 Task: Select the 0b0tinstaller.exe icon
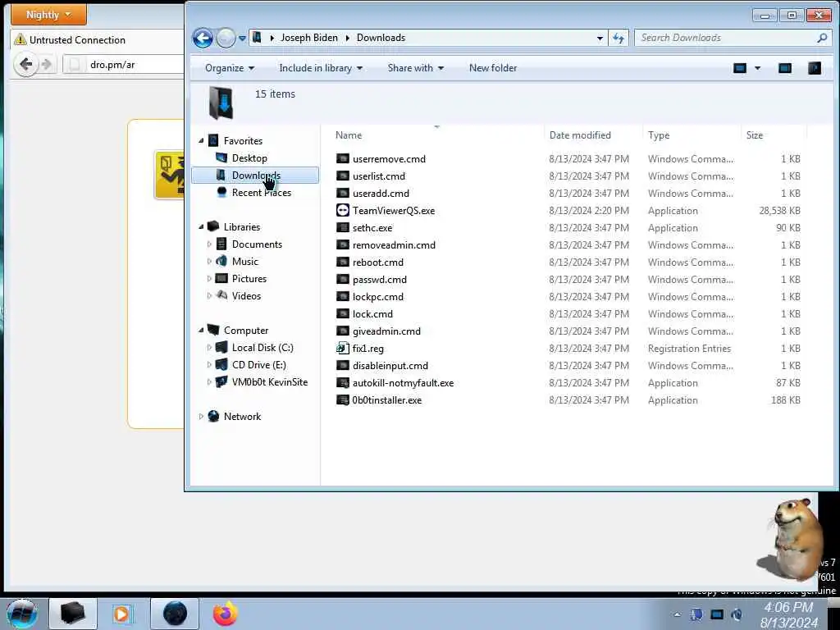[x=342, y=399]
